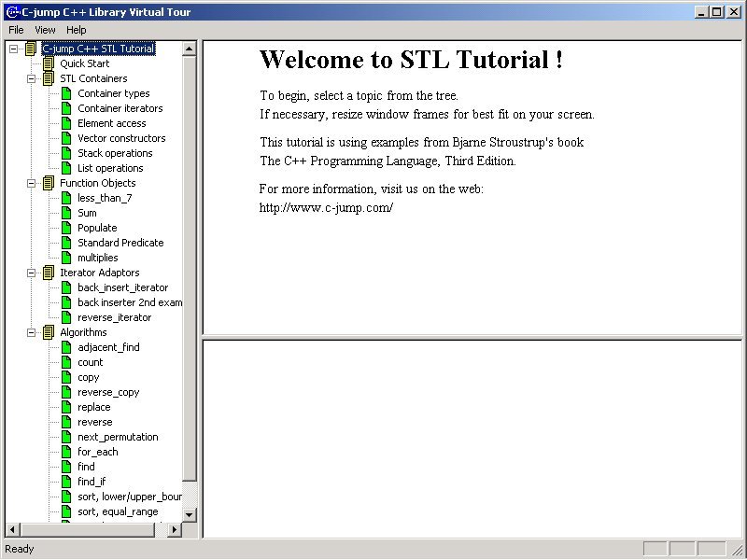Click the book icon beside Quick Start
The height and width of the screenshot is (560, 747).
49,63
